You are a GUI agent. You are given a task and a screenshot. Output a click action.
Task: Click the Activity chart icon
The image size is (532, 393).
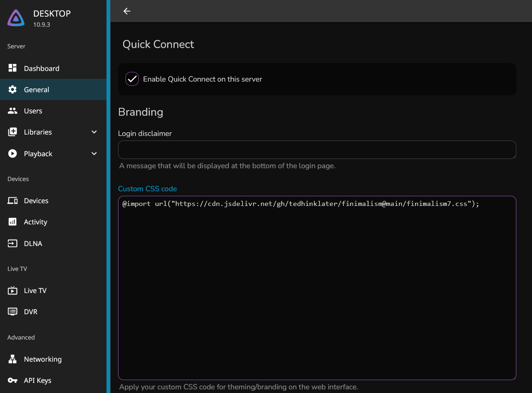(12, 222)
